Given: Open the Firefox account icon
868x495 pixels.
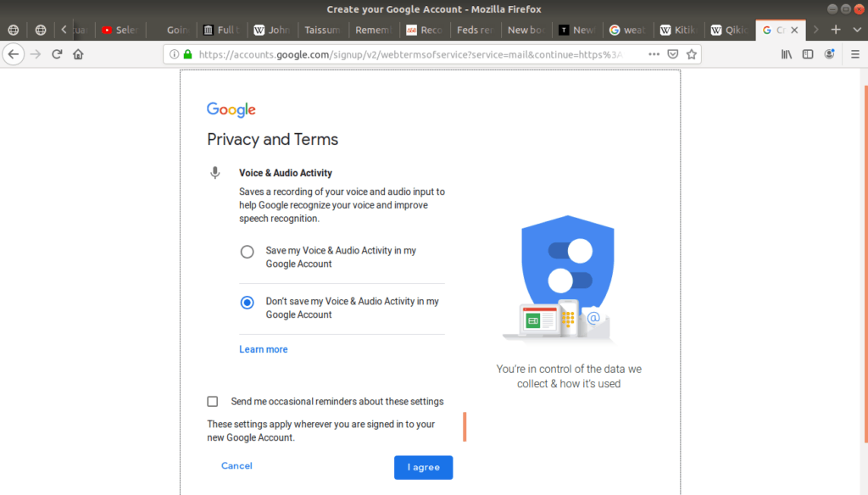Looking at the screenshot, I should (829, 54).
